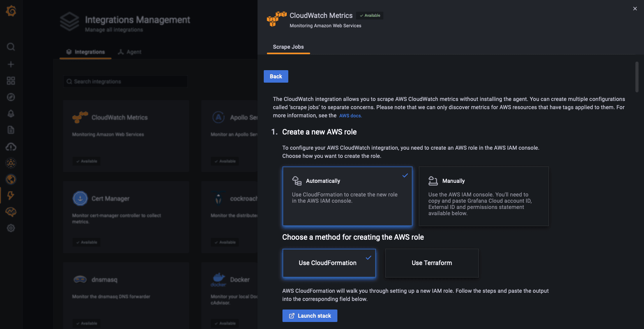Click the plus create icon in the sidebar

[x=11, y=64]
